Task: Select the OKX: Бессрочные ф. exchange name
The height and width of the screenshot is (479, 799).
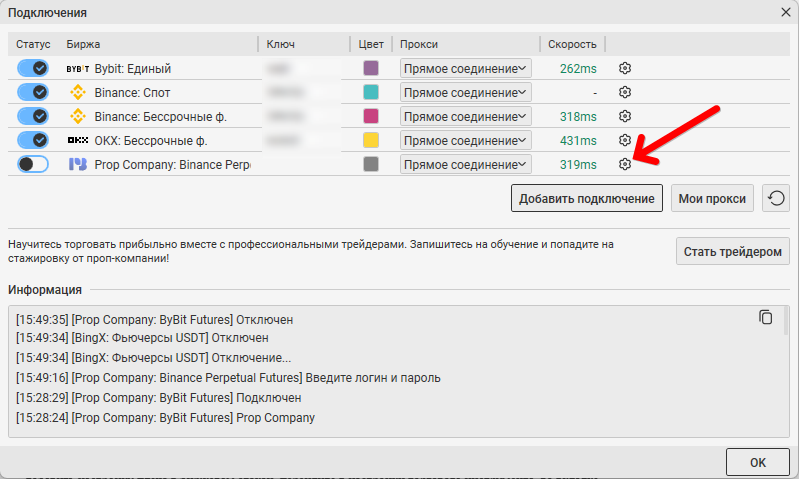Action: click(151, 141)
